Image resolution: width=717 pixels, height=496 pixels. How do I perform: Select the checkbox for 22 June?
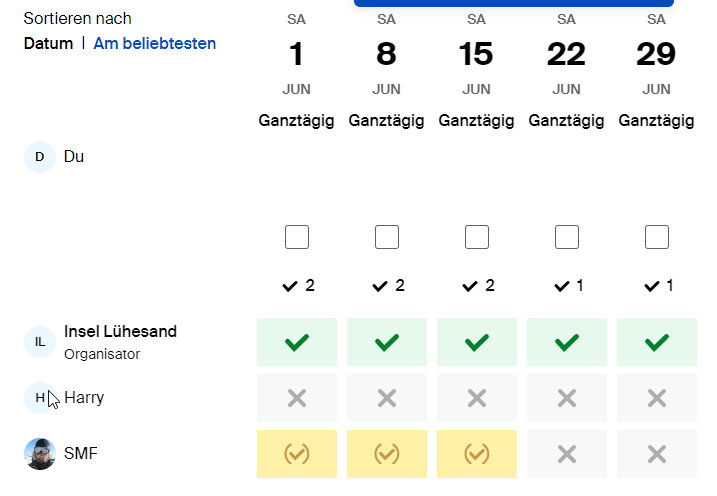point(567,237)
